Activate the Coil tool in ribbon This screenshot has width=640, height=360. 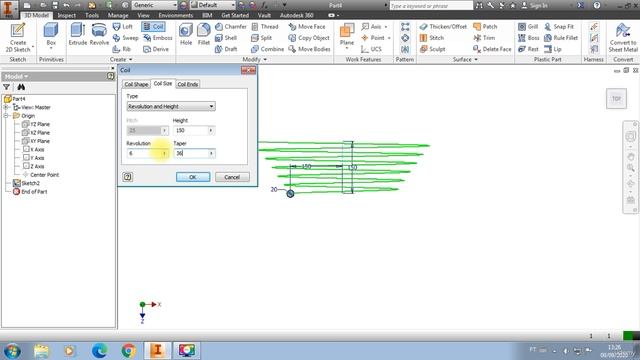153,27
